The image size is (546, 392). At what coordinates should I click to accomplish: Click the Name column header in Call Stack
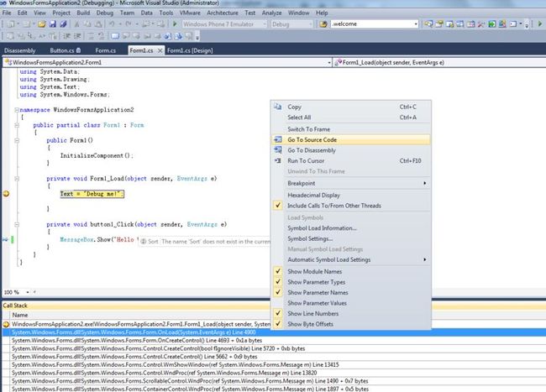[20, 315]
